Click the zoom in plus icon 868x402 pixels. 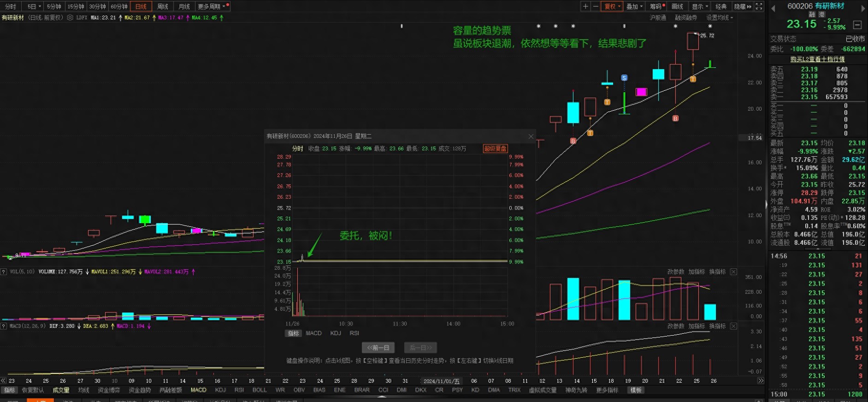click(585, 6)
